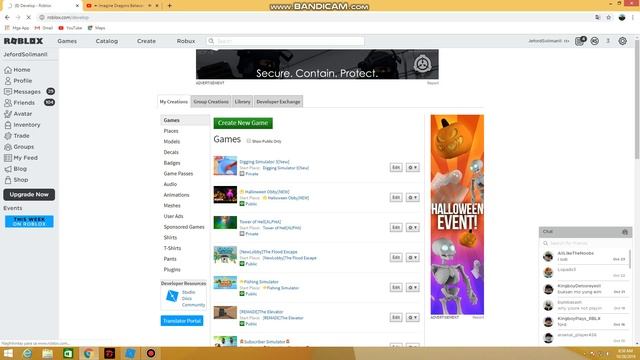
Task: Open chat settings gear in Chat panel
Action: [x=625, y=232]
